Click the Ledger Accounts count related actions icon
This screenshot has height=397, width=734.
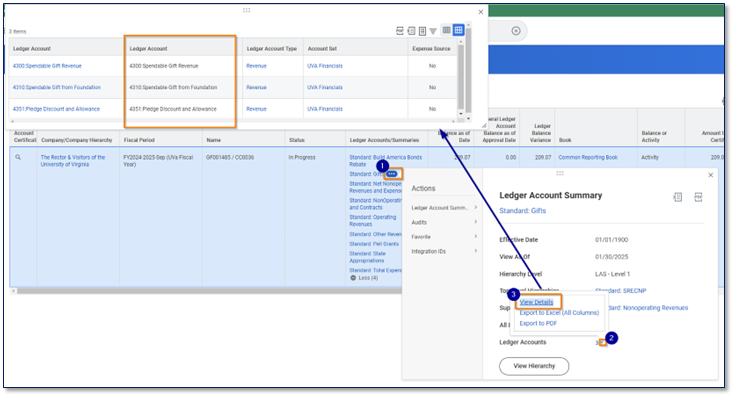point(603,343)
